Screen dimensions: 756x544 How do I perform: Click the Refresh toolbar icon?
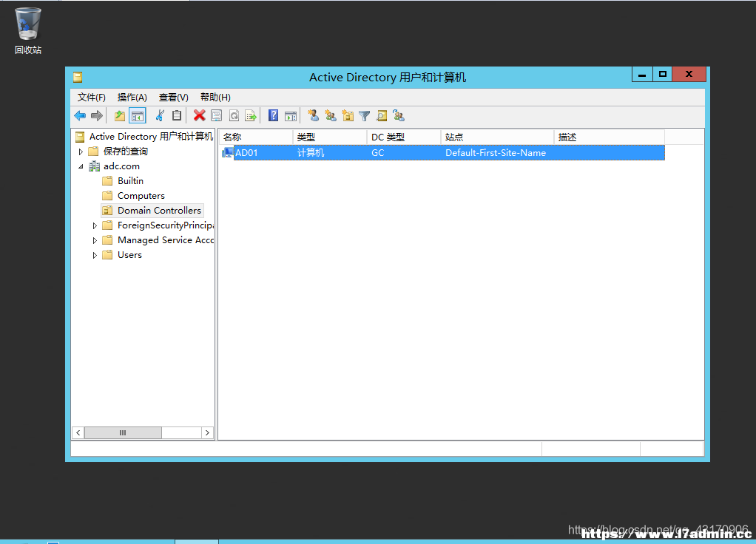tap(234, 115)
